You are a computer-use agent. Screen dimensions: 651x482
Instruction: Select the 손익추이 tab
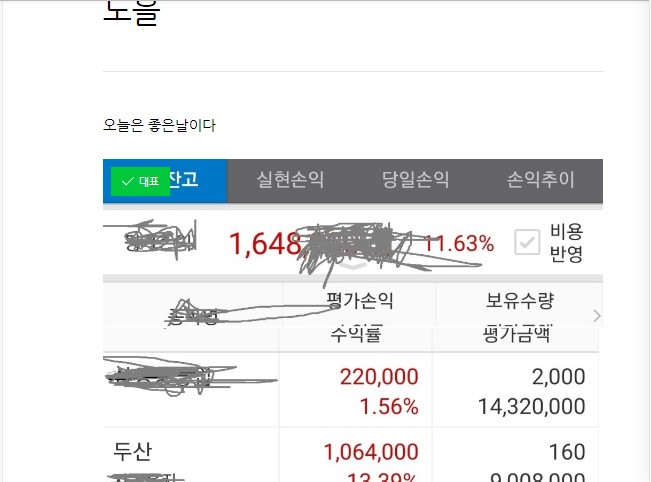540,180
